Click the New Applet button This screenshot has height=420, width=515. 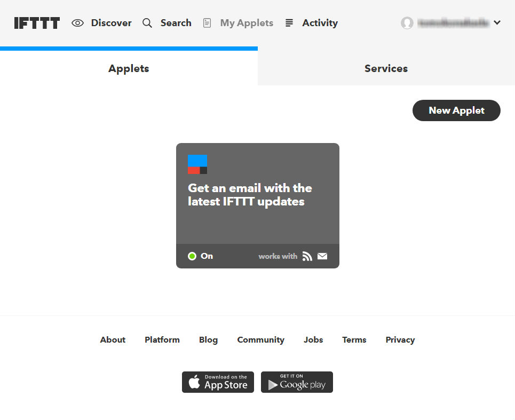pyautogui.click(x=456, y=110)
